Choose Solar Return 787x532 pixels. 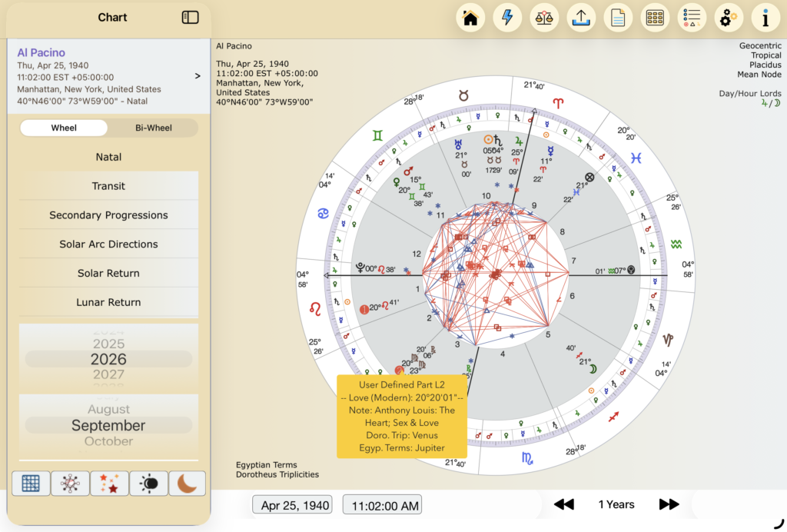point(108,274)
